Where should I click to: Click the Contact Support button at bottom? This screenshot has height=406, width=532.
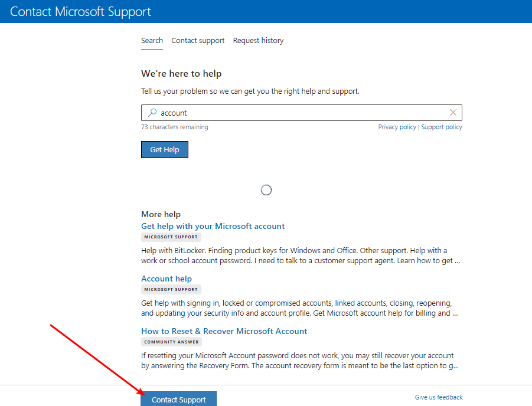pyautogui.click(x=178, y=400)
